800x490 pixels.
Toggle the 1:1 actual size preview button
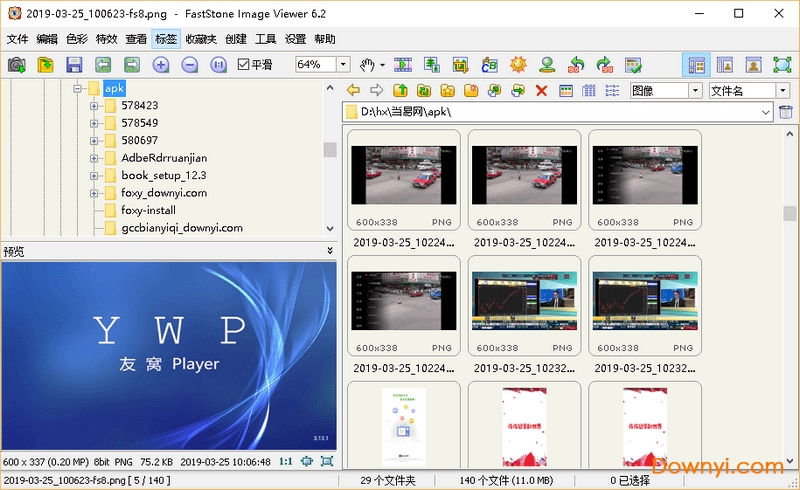285,461
